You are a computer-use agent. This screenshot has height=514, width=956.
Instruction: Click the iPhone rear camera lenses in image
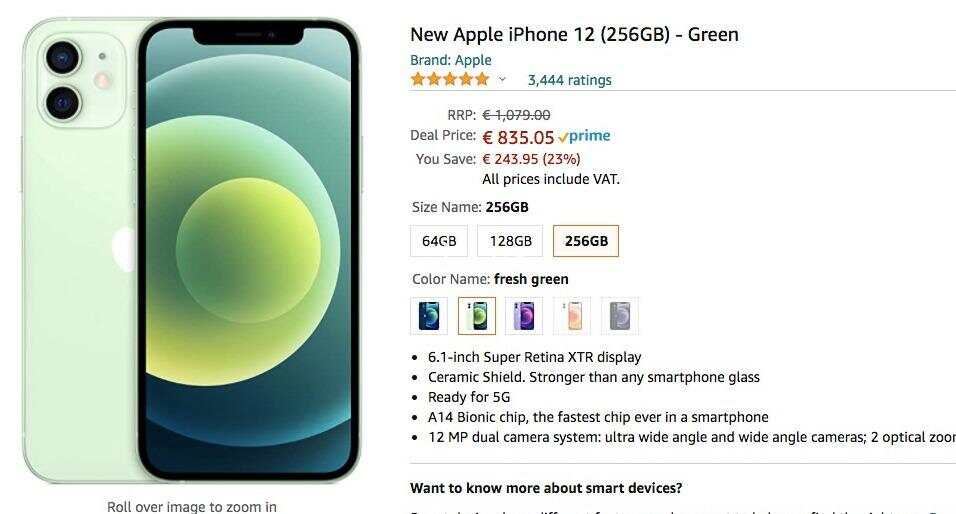pyautogui.click(x=63, y=80)
